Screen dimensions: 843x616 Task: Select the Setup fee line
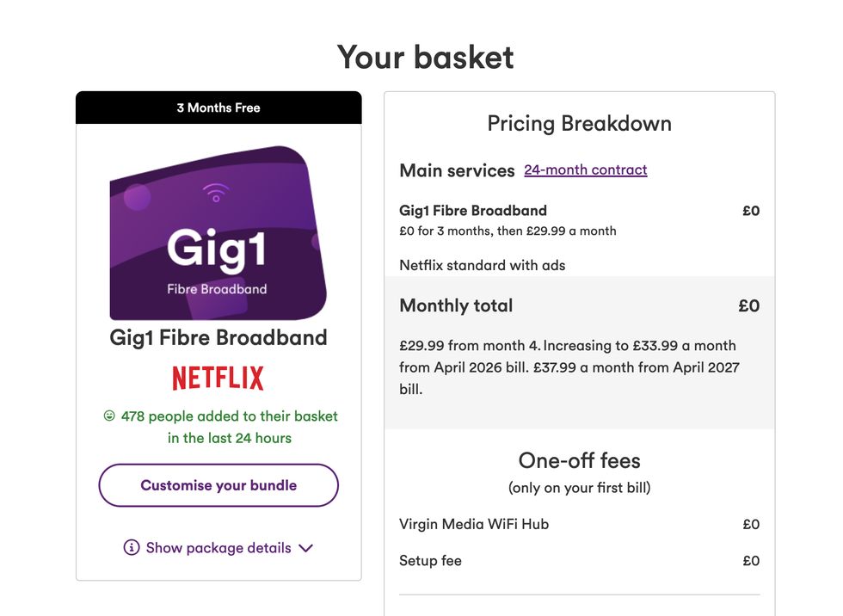[429, 560]
